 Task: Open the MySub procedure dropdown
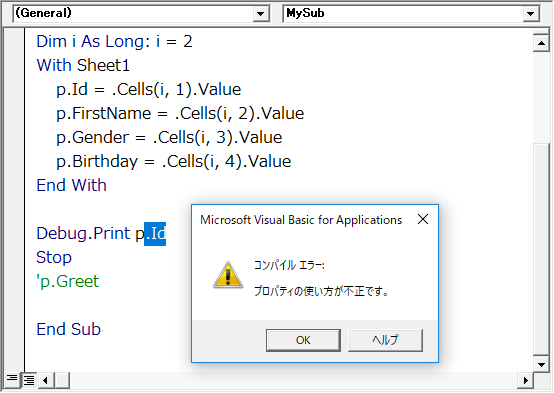tap(530, 14)
